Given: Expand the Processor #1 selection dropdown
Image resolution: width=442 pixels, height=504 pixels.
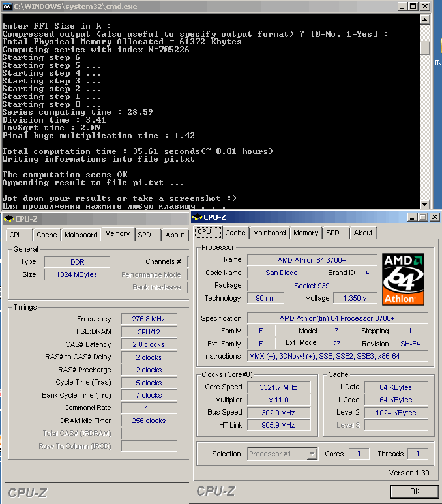Looking at the screenshot, I should [x=312, y=454].
